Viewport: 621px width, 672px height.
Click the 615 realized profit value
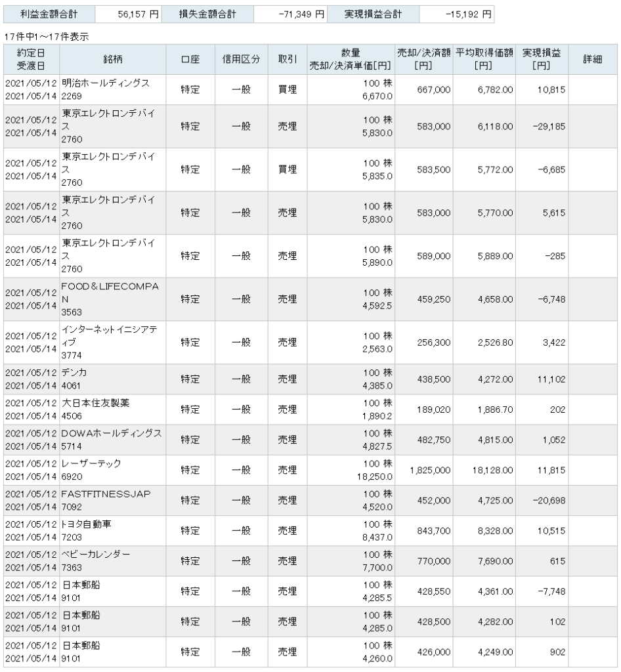coord(557,562)
